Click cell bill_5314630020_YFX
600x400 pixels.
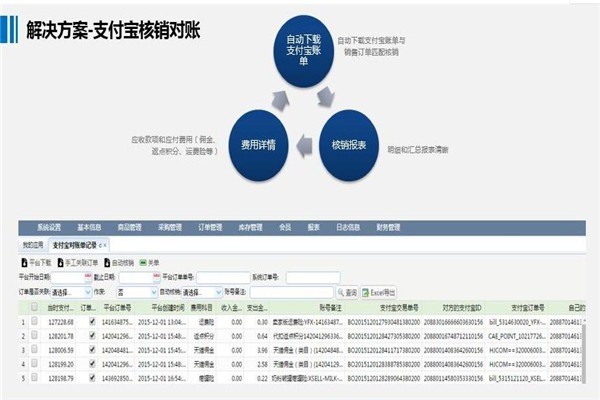click(x=517, y=322)
